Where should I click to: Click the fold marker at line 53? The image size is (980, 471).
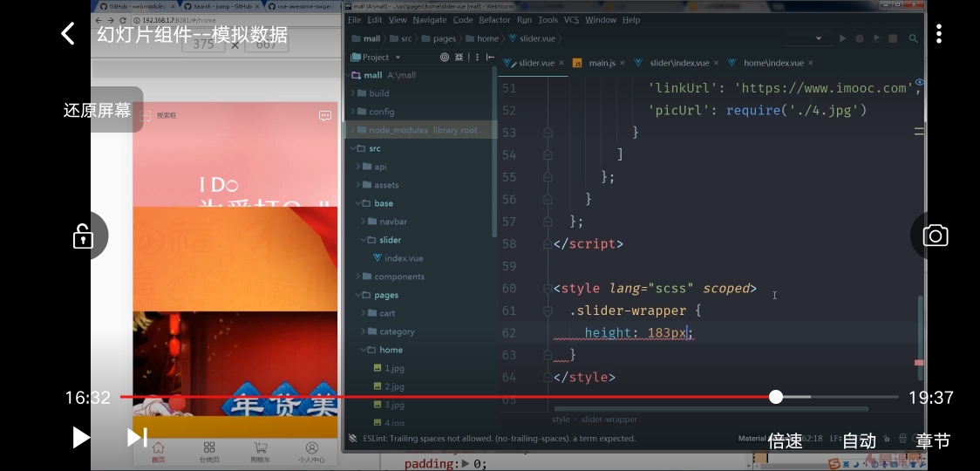click(x=548, y=133)
